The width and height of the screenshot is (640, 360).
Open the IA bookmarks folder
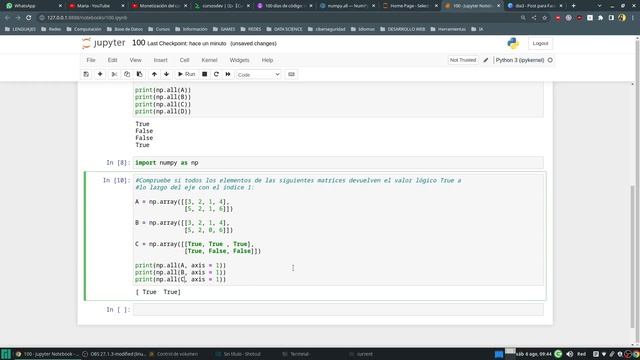(477, 29)
